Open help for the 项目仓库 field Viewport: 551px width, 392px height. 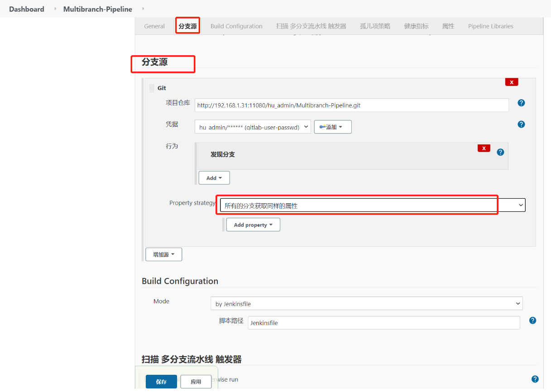(x=521, y=103)
